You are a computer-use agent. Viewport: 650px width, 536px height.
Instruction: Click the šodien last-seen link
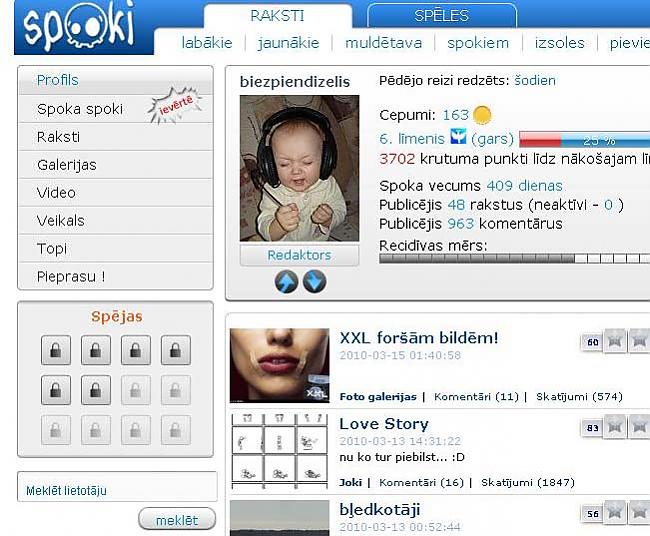535,80
